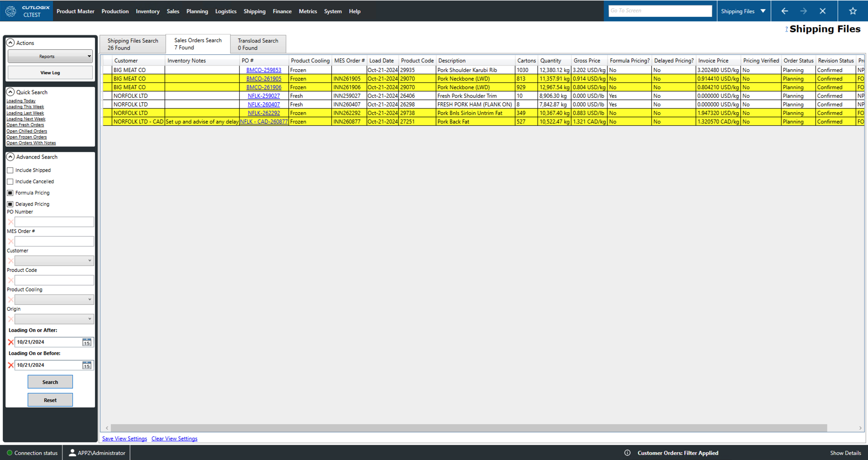Collapse the Quick Search panel
This screenshot has height=460, width=868.
(x=10, y=92)
